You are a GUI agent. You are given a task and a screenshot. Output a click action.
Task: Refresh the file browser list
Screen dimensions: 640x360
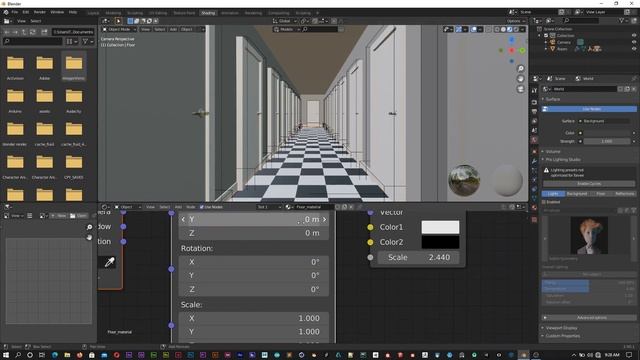[x=33, y=32]
